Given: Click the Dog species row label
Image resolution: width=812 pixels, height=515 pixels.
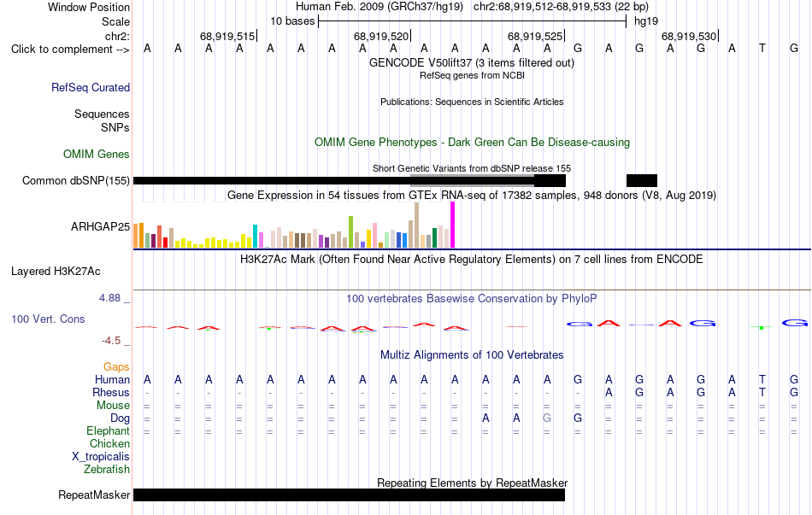Looking at the screenshot, I should click(x=121, y=418).
